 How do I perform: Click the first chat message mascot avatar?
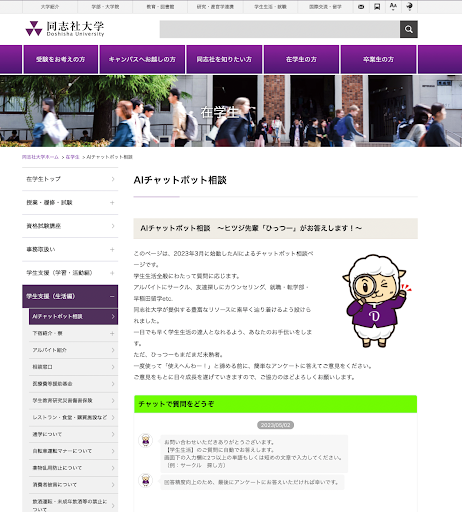146,440
